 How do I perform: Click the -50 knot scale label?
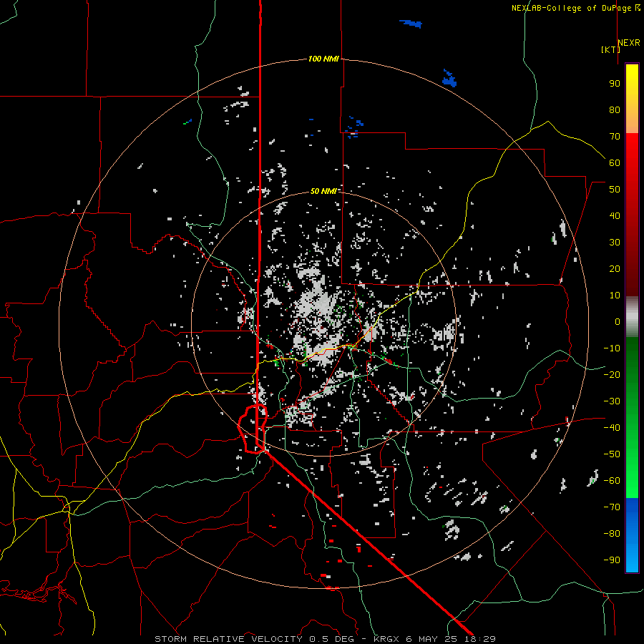coord(612,454)
